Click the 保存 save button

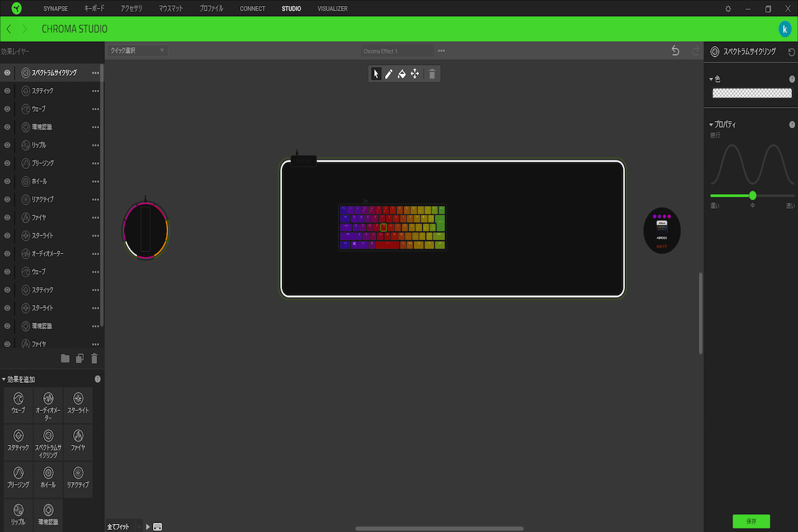click(x=751, y=521)
